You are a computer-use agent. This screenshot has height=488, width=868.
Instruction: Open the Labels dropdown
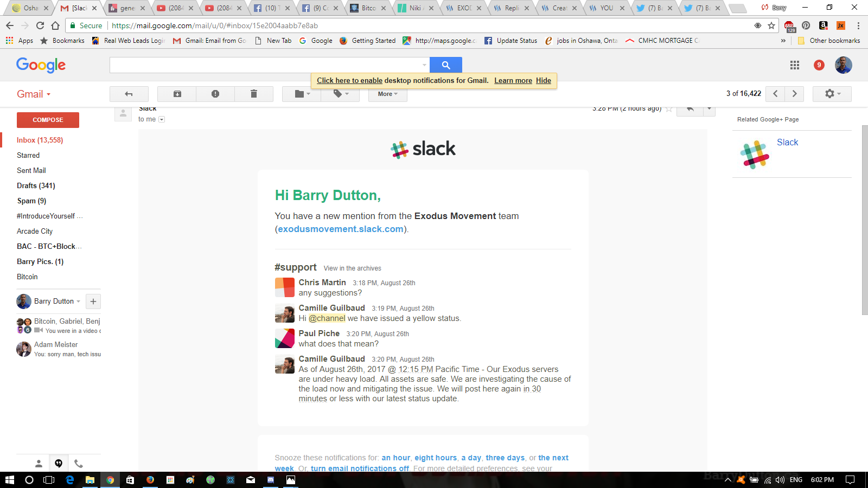tap(340, 94)
